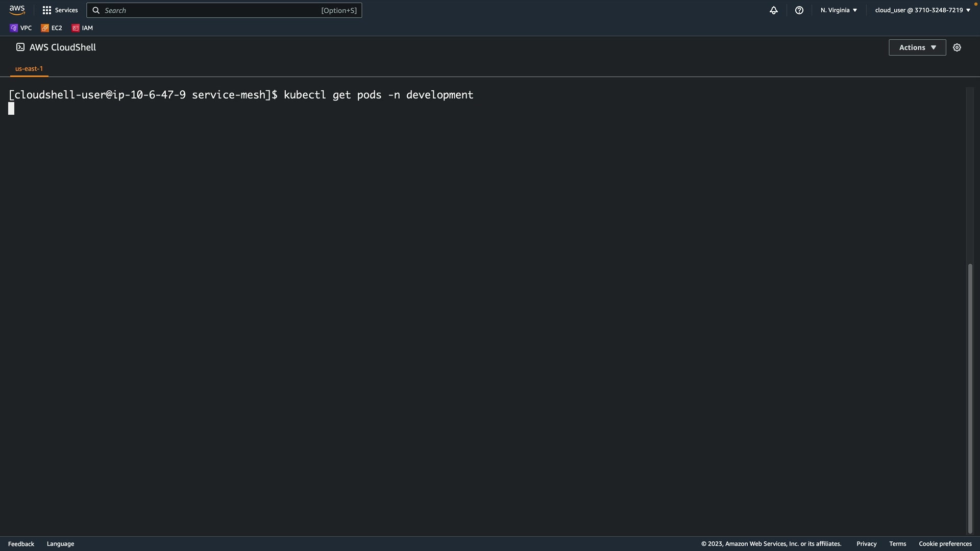Select the us-east-1 terminal tab
980x551 pixels.
tap(29, 68)
